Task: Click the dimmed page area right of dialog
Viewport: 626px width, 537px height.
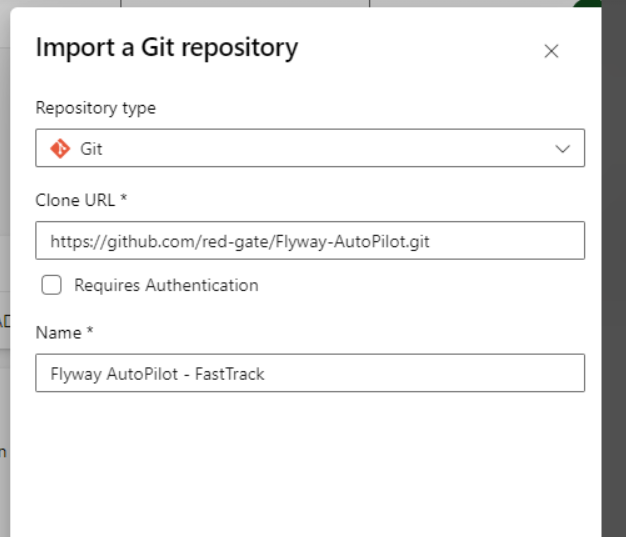Action: coord(614,300)
